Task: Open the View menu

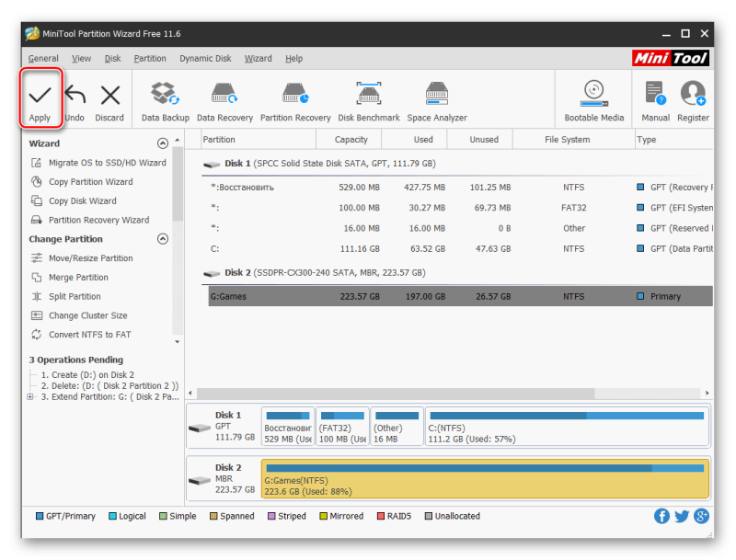Action: tap(81, 59)
